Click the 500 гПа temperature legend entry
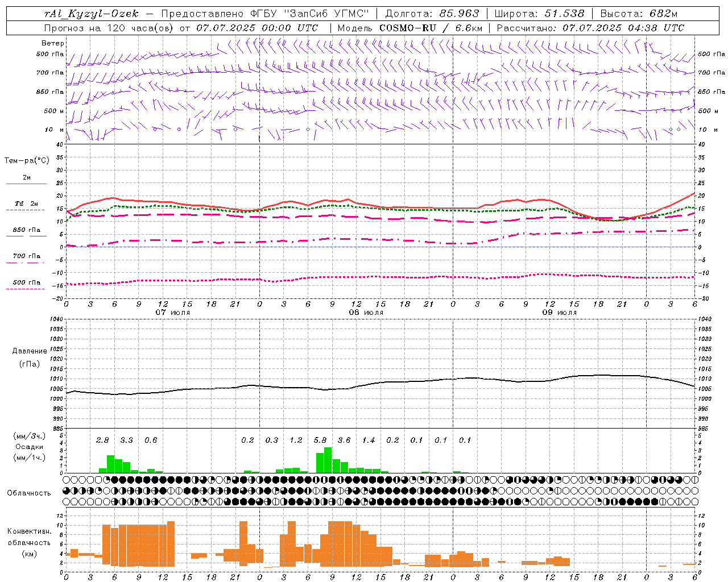 pyautogui.click(x=27, y=282)
